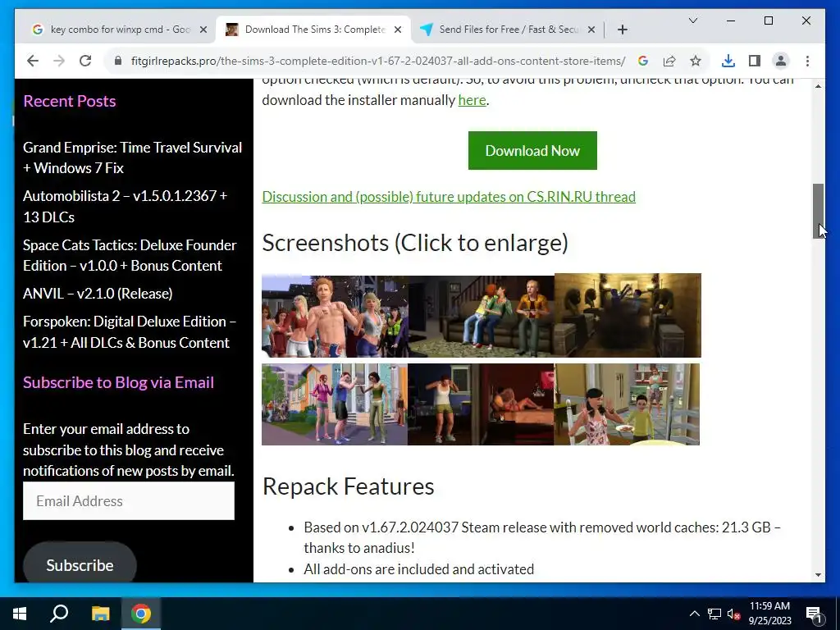Click the Google icon in the address bar
The image size is (840, 630).
click(x=643, y=61)
